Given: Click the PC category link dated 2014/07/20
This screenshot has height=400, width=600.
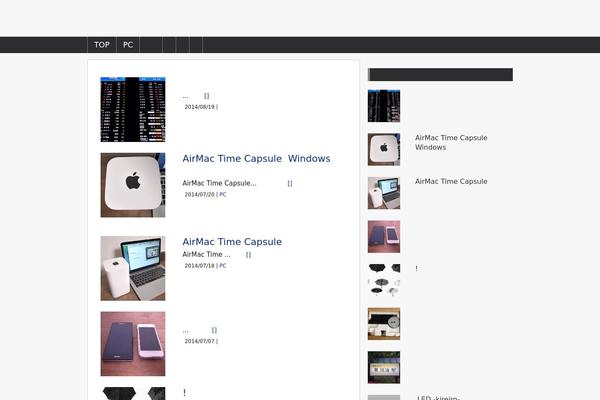Looking at the screenshot, I should (223, 194).
